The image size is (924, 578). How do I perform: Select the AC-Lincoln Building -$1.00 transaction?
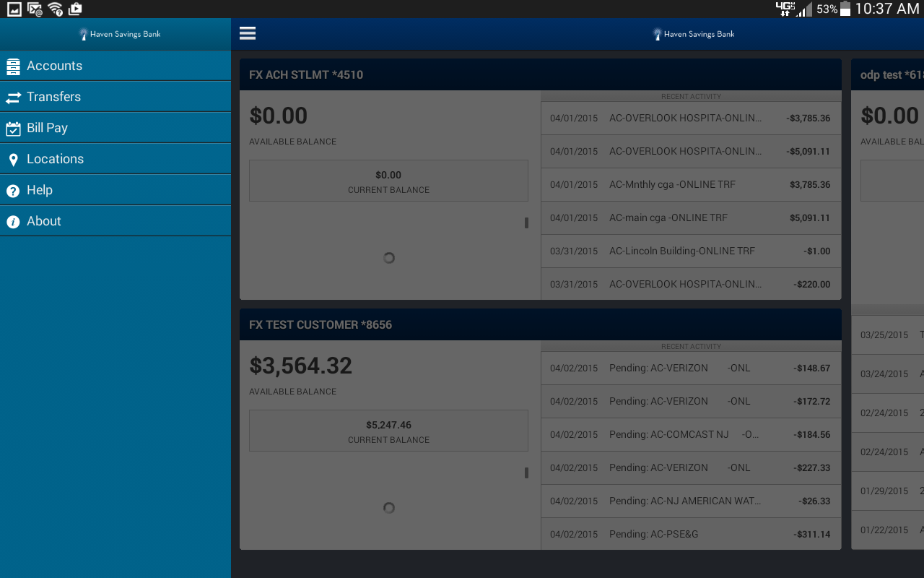691,251
